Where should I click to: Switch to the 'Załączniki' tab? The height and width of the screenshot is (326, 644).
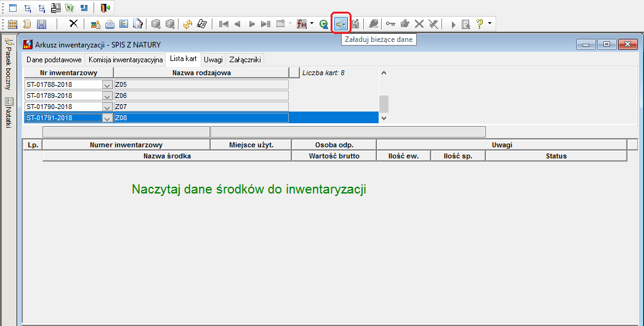click(x=245, y=60)
